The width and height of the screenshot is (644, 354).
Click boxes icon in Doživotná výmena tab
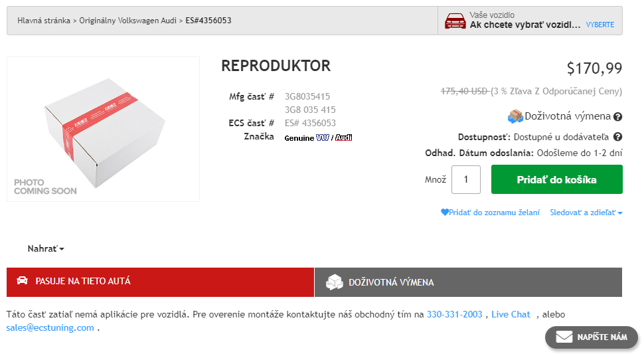tap(335, 282)
